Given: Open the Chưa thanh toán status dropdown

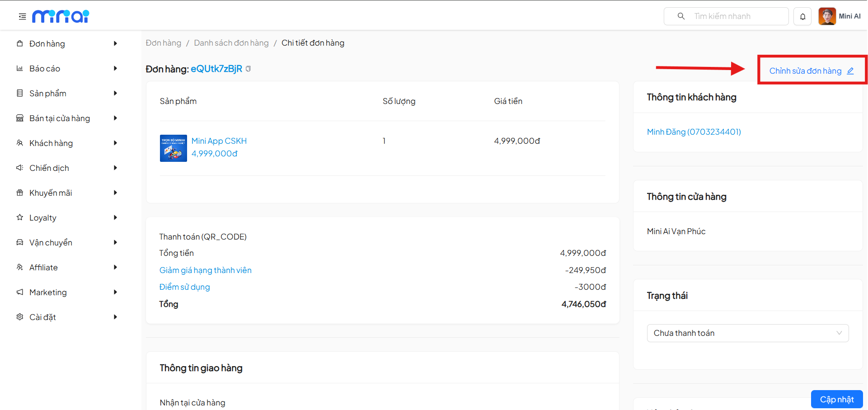Looking at the screenshot, I should point(747,333).
